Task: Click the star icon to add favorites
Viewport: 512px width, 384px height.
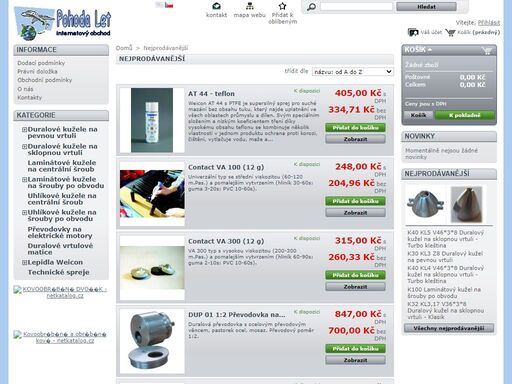Action: point(282,6)
